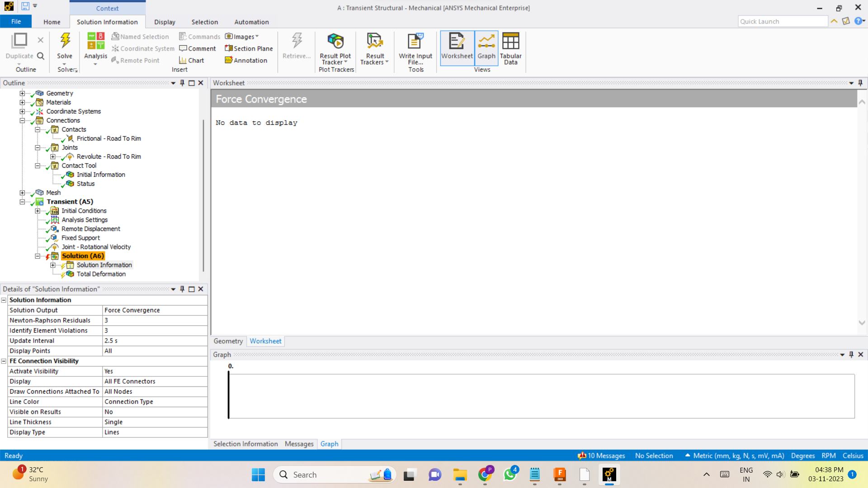The height and width of the screenshot is (488, 868).
Task: Collapse the Connections tree node
Action: [22, 121]
